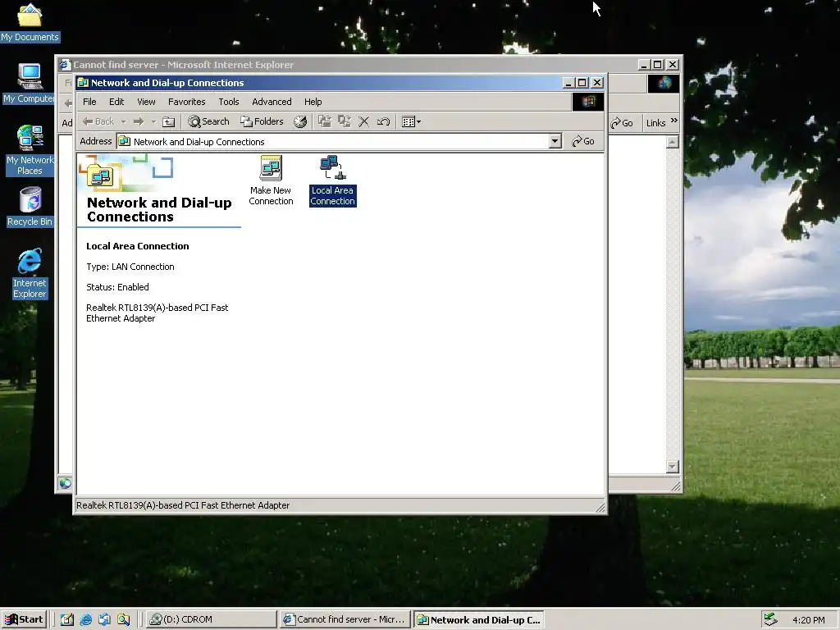Click the 'Type: LAN Connection' text

point(130,267)
